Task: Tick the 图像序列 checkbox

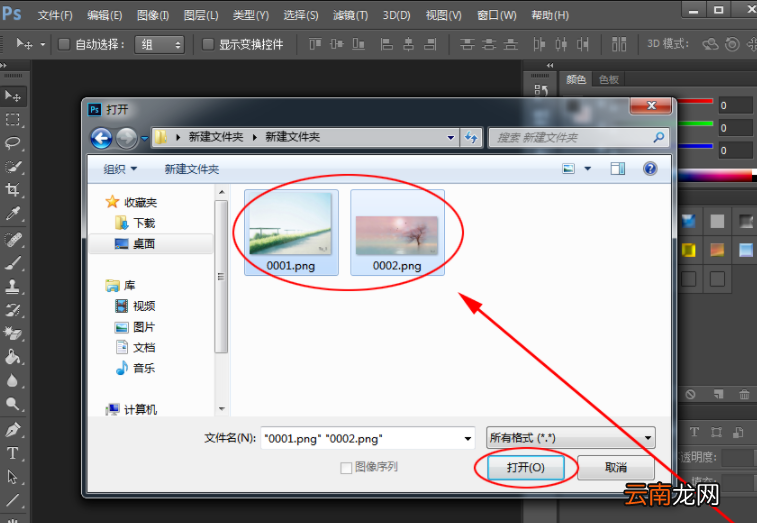Action: coord(346,467)
